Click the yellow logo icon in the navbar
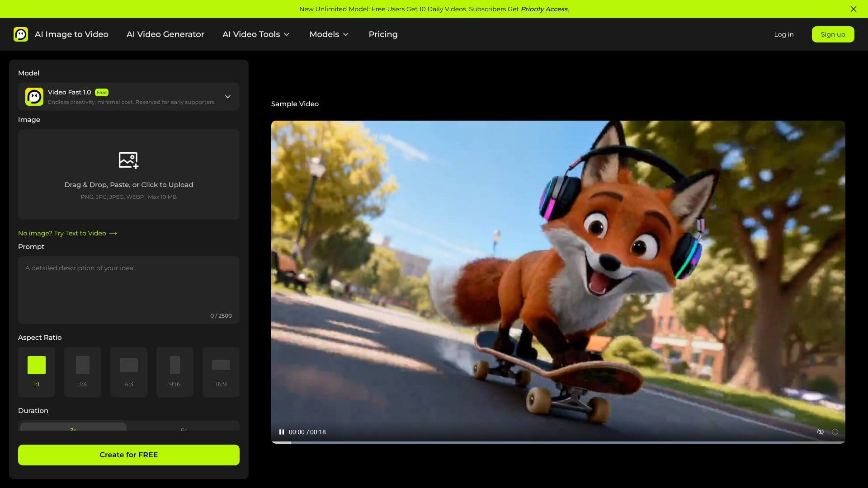This screenshot has height=488, width=868. pyautogui.click(x=21, y=34)
